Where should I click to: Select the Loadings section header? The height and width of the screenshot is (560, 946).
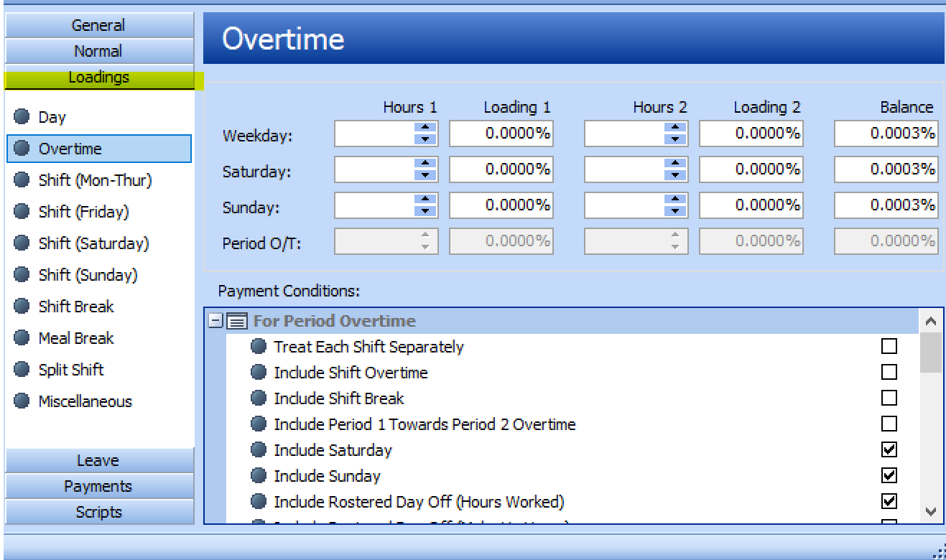point(99,77)
